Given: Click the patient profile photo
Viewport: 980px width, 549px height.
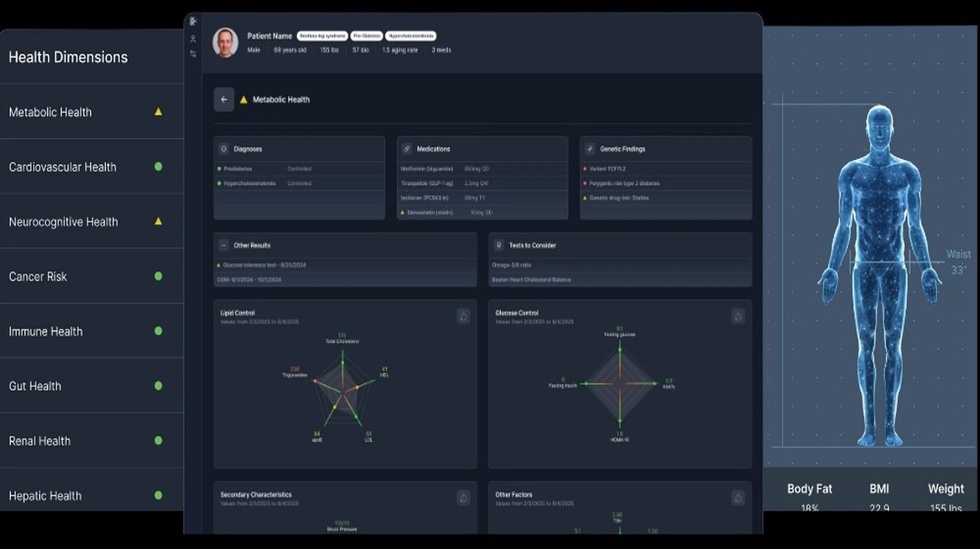Looking at the screenshot, I should (224, 42).
